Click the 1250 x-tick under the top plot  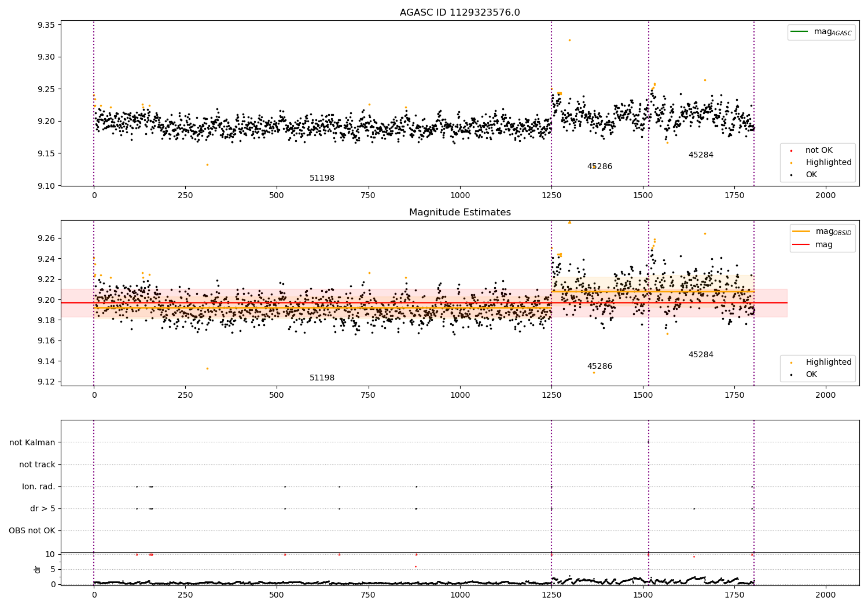click(551, 196)
